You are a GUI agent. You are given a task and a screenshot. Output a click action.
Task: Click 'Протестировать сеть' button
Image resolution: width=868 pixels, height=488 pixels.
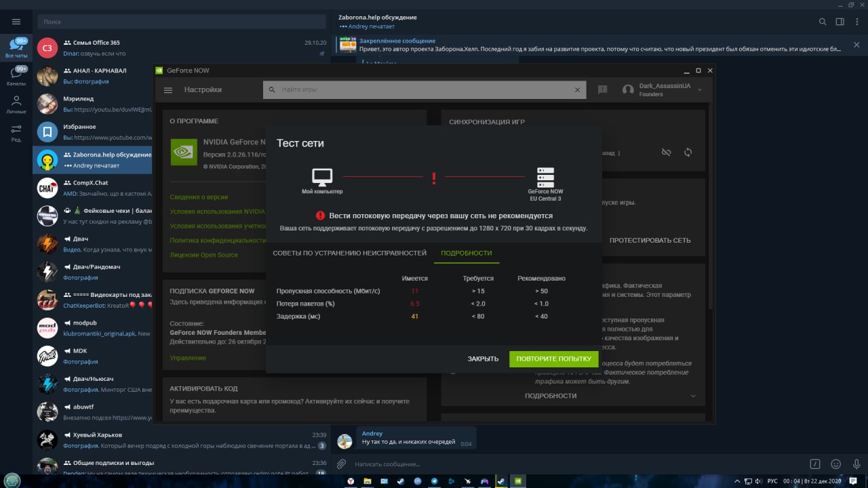[650, 240]
